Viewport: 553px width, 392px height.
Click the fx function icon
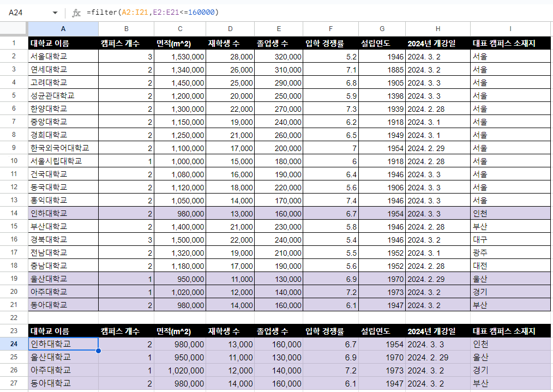(x=76, y=13)
